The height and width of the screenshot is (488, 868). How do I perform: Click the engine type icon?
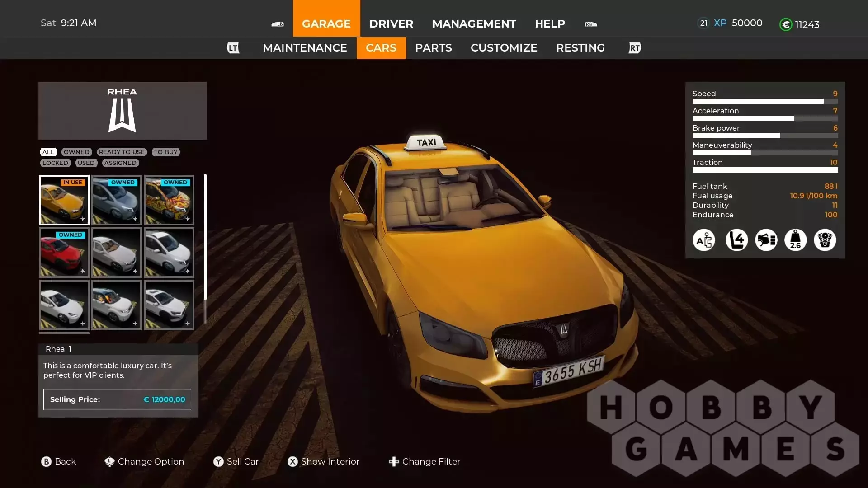click(x=825, y=240)
